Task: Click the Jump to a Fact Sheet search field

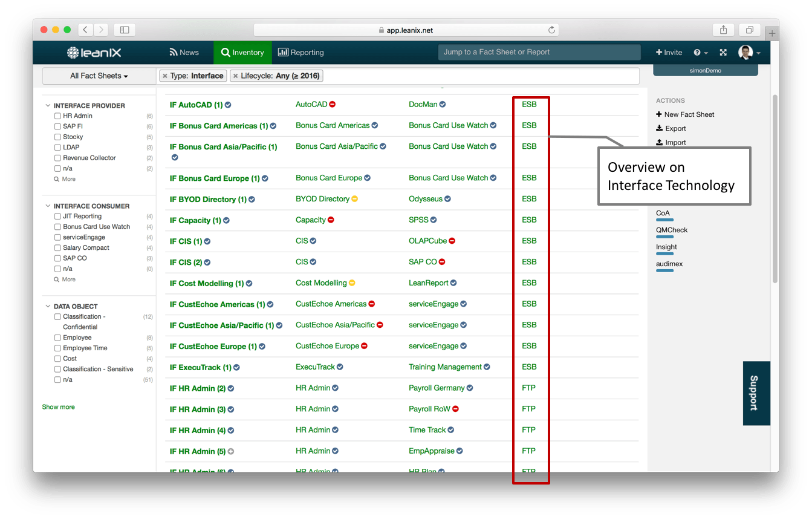Action: click(539, 53)
